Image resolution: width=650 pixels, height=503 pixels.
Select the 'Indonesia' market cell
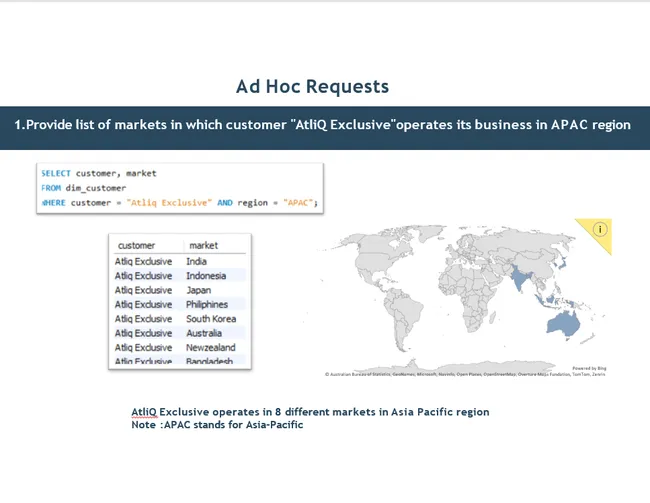206,276
